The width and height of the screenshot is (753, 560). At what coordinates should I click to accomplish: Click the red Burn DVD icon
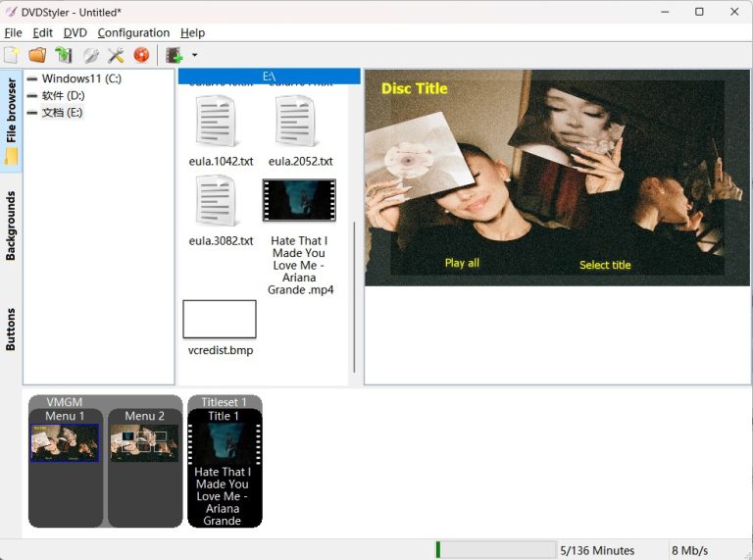[141, 55]
